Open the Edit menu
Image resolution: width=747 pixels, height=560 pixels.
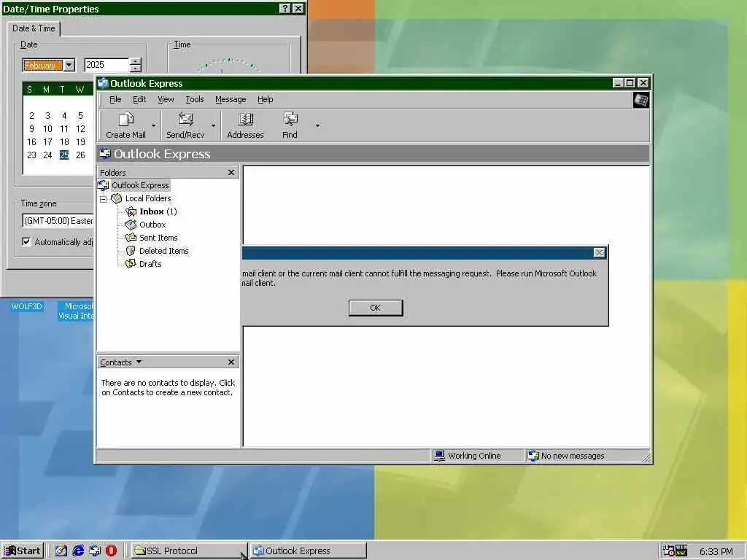coord(139,99)
